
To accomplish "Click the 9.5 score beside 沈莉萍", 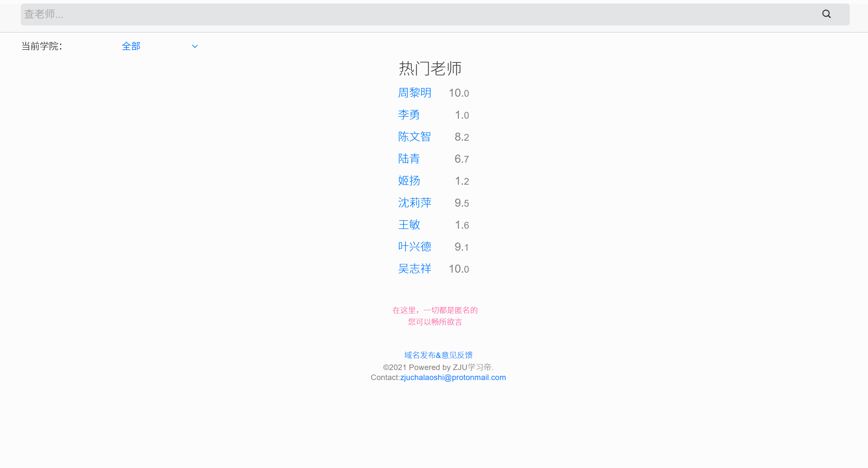I will [461, 203].
